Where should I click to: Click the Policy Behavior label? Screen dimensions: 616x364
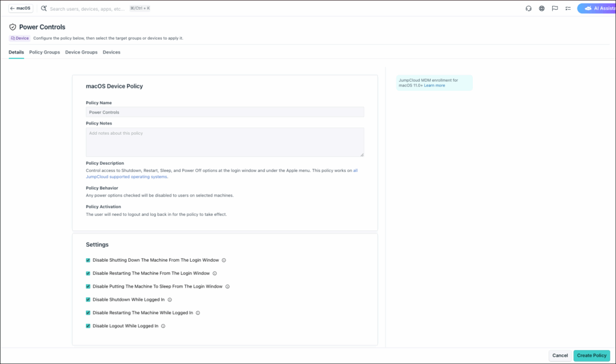(x=102, y=188)
